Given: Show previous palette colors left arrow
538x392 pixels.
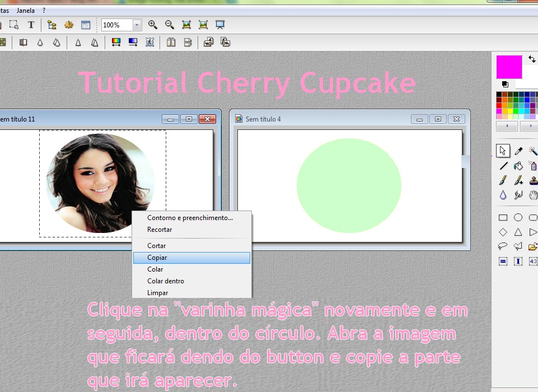Looking at the screenshot, I should 507,126.
